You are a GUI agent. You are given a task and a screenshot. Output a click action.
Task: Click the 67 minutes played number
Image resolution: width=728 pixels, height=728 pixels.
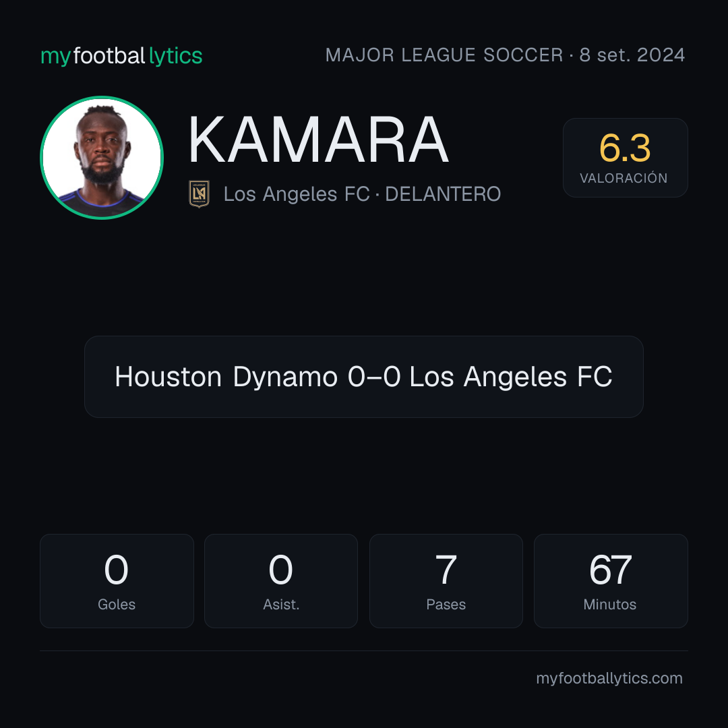[x=611, y=570]
